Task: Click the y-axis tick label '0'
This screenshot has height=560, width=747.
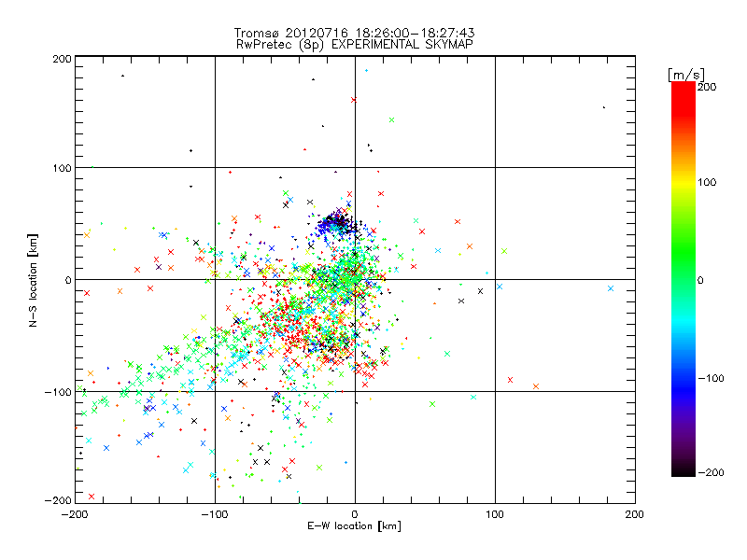Action: pos(68,280)
